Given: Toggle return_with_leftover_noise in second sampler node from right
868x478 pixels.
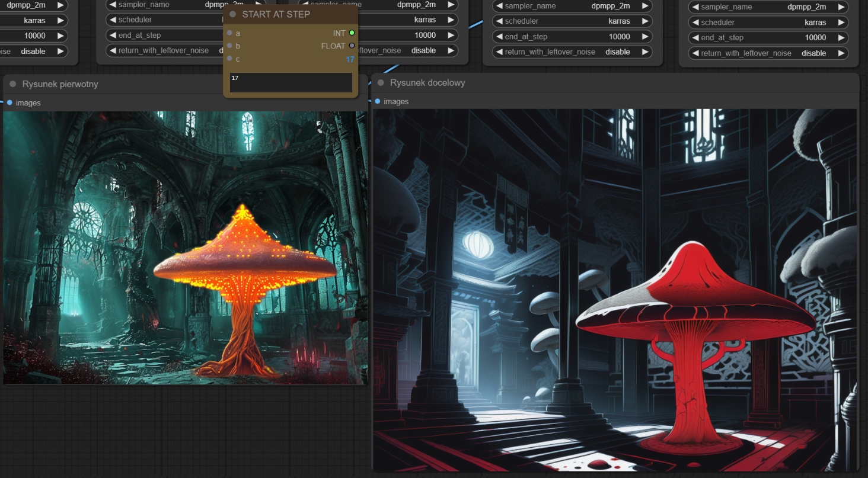Looking at the screenshot, I should click(572, 52).
